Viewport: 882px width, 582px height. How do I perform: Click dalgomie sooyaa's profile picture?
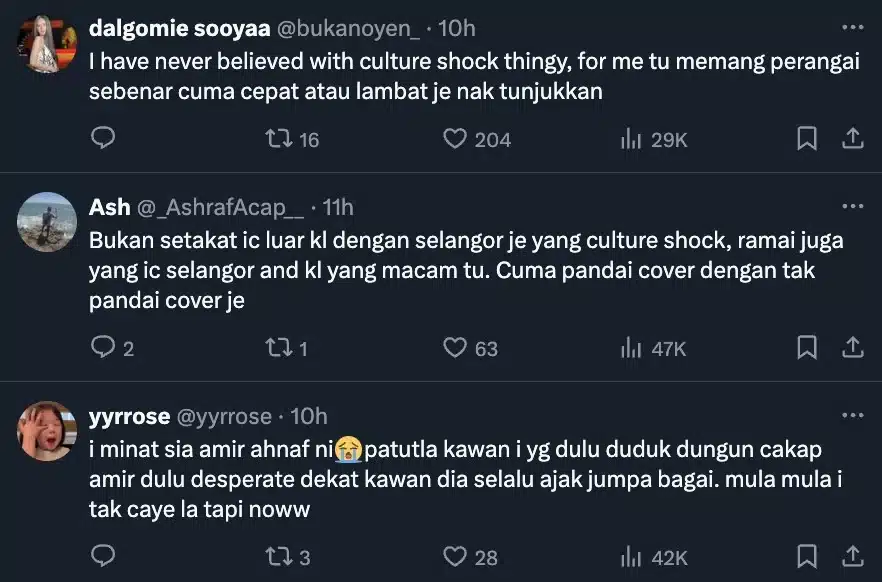[x=47, y=44]
